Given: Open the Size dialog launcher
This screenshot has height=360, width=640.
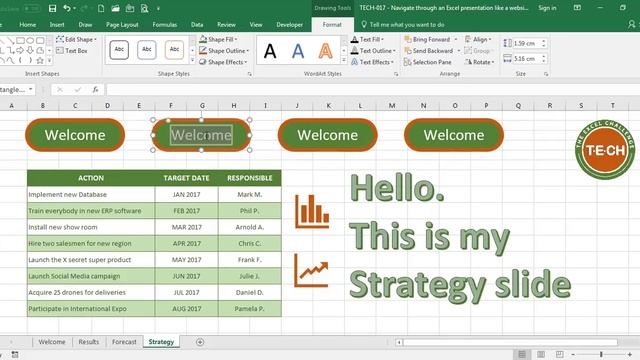Looking at the screenshot, I should pyautogui.click(x=546, y=74).
